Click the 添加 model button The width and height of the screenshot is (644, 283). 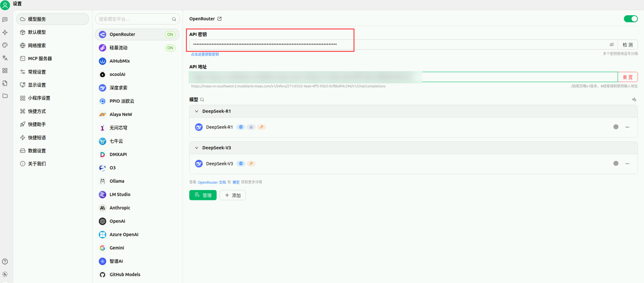click(233, 195)
